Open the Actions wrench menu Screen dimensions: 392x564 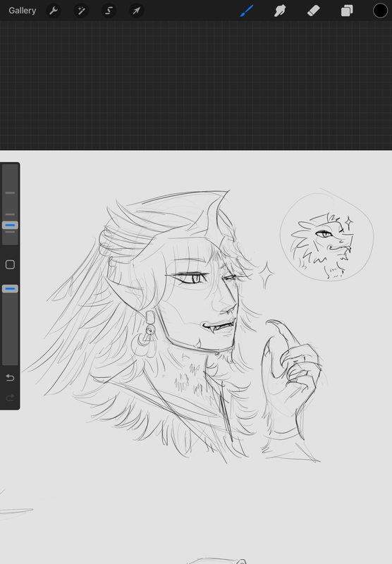coord(54,11)
